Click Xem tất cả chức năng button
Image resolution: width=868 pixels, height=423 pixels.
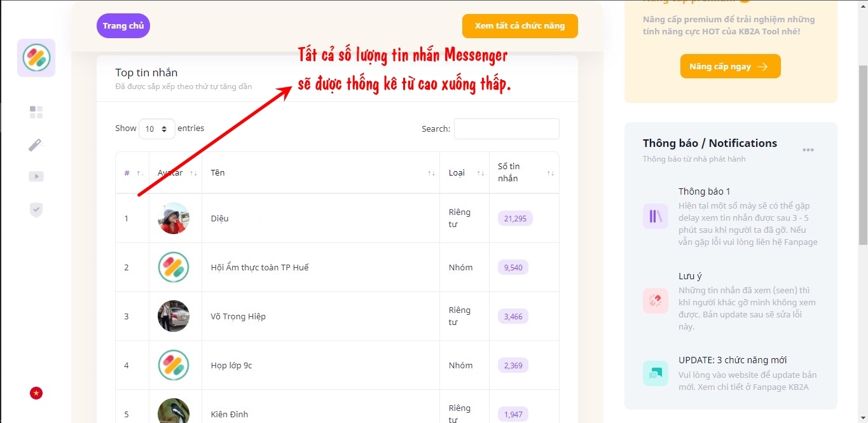(x=520, y=26)
